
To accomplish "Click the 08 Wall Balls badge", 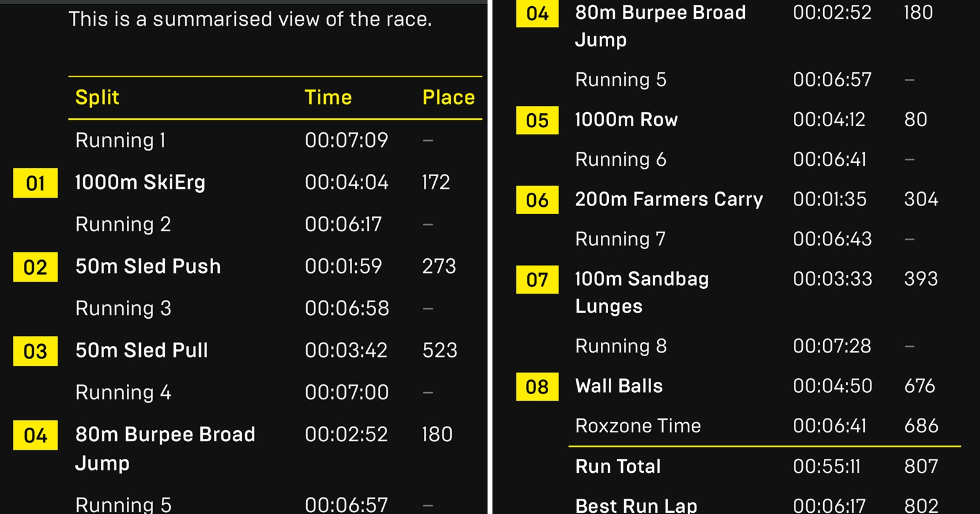I will point(537,387).
